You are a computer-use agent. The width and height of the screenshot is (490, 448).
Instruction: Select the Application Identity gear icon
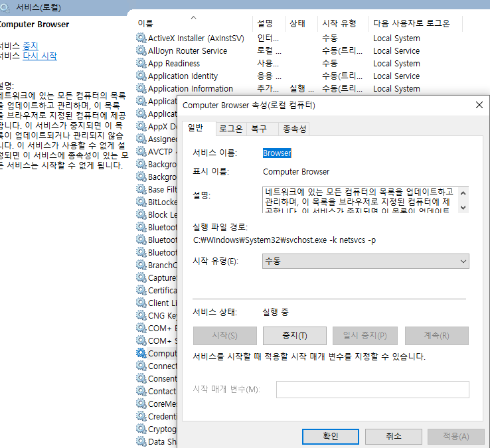click(141, 76)
